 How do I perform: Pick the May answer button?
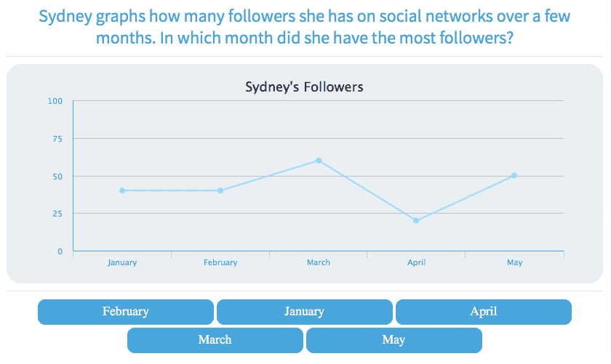[394, 340]
